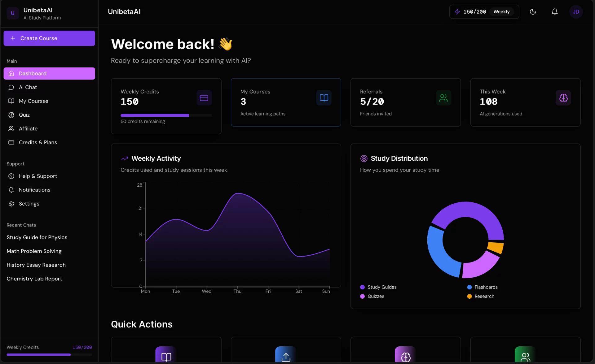Click the orange Research segment of the donut chart

click(x=496, y=248)
